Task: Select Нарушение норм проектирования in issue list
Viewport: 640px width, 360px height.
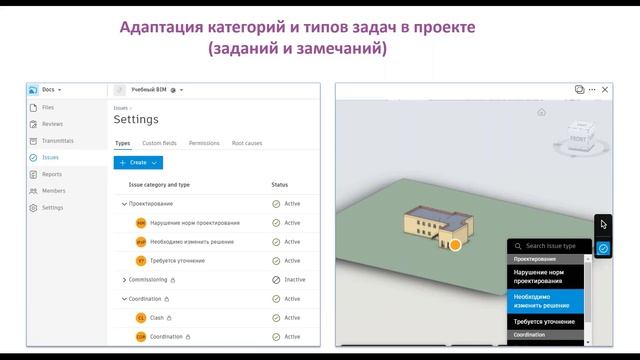Action: click(x=546, y=277)
